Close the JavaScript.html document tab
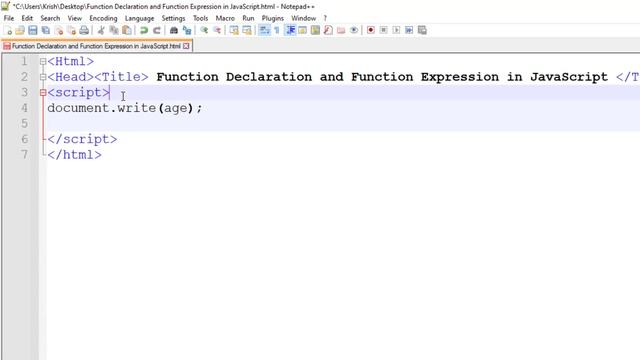Image resolution: width=640 pixels, height=360 pixels. [186, 46]
